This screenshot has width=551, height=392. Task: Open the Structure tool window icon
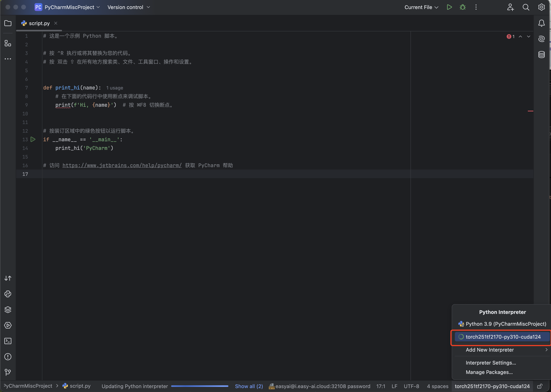[x=8, y=43]
